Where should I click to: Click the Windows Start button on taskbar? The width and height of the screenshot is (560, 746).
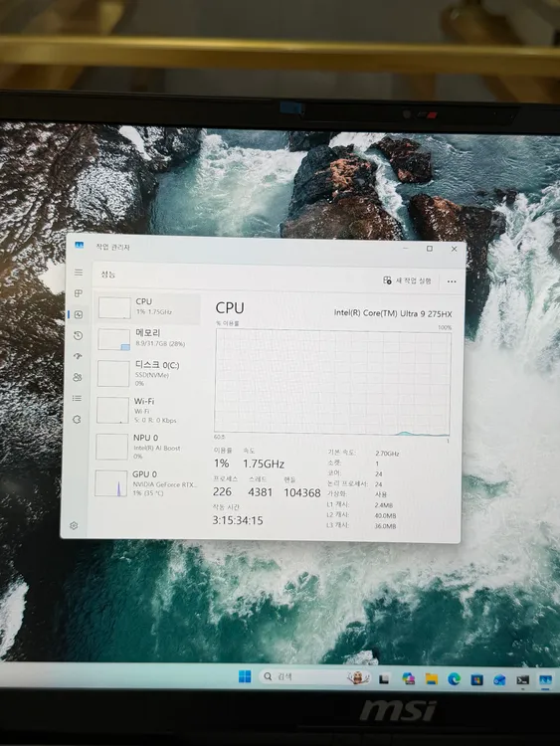(x=245, y=677)
